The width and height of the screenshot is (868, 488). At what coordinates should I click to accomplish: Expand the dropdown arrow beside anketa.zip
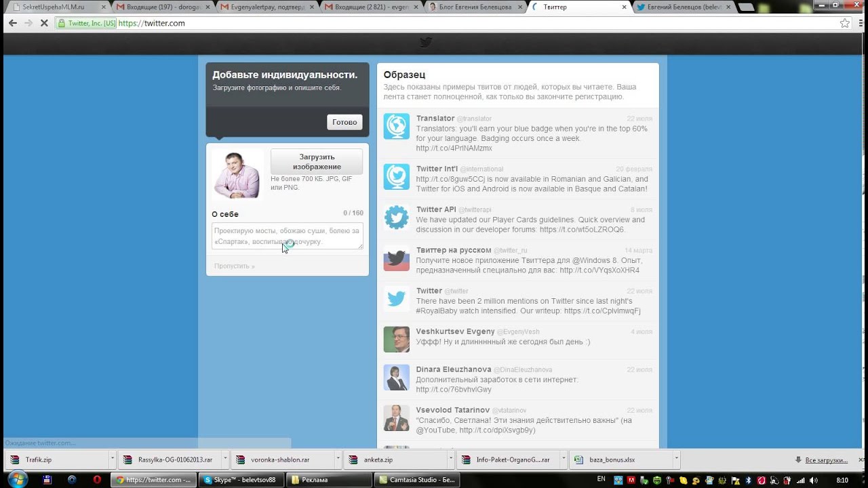[x=451, y=459]
